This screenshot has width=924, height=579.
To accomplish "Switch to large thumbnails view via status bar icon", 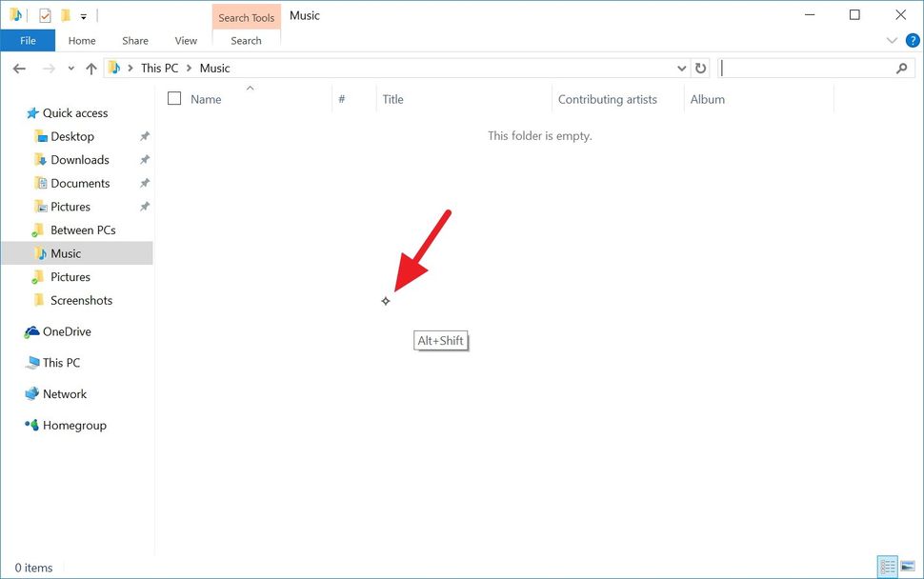I will [x=908, y=566].
